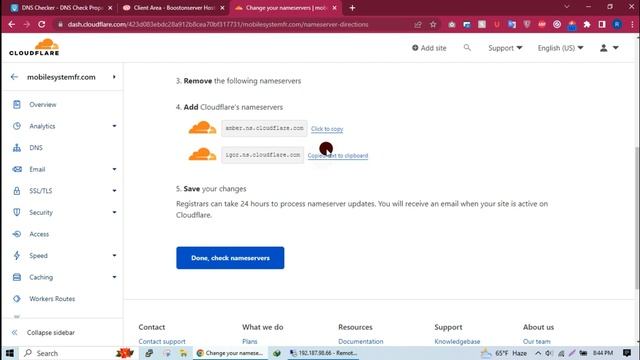Open the taskbar notification center
The image size is (640, 360).
[627, 353]
